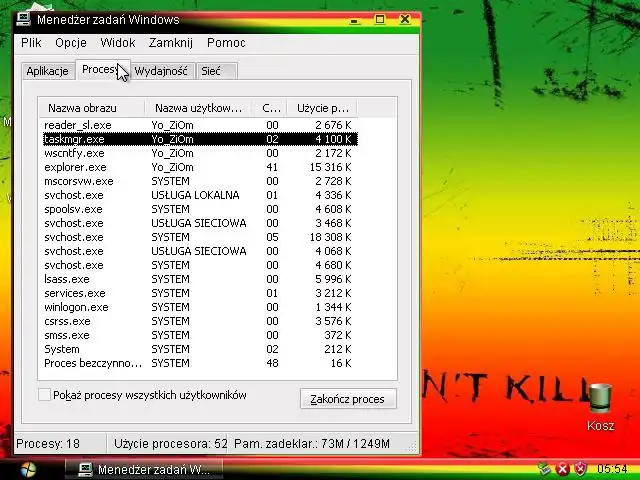The width and height of the screenshot is (640, 480).
Task: Click 'Zakończ proces' button
Action: pos(348,399)
